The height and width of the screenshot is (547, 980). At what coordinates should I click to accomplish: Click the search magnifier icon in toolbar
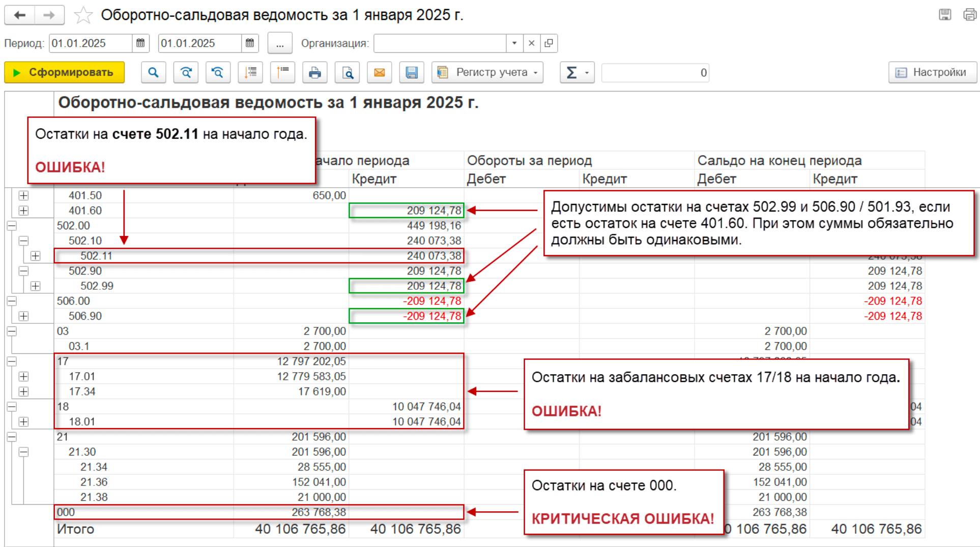(x=153, y=73)
